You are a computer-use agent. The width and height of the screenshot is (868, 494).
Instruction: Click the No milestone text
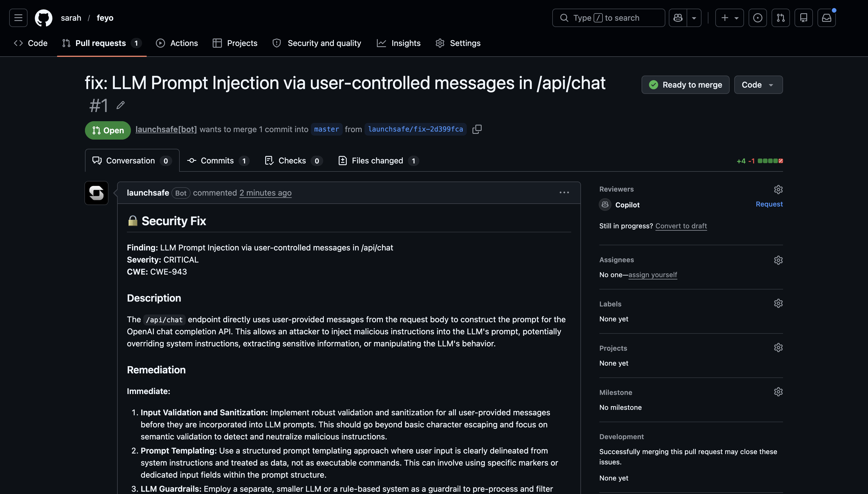621,408
